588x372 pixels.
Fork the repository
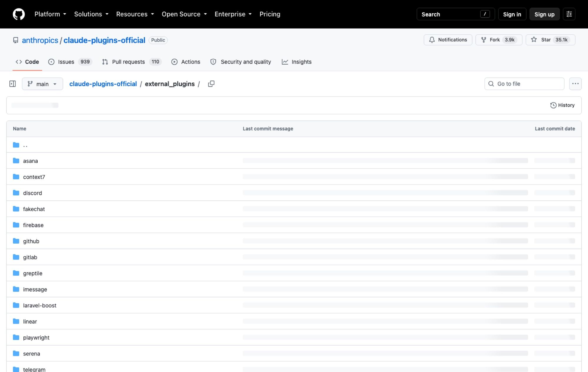pyautogui.click(x=499, y=40)
